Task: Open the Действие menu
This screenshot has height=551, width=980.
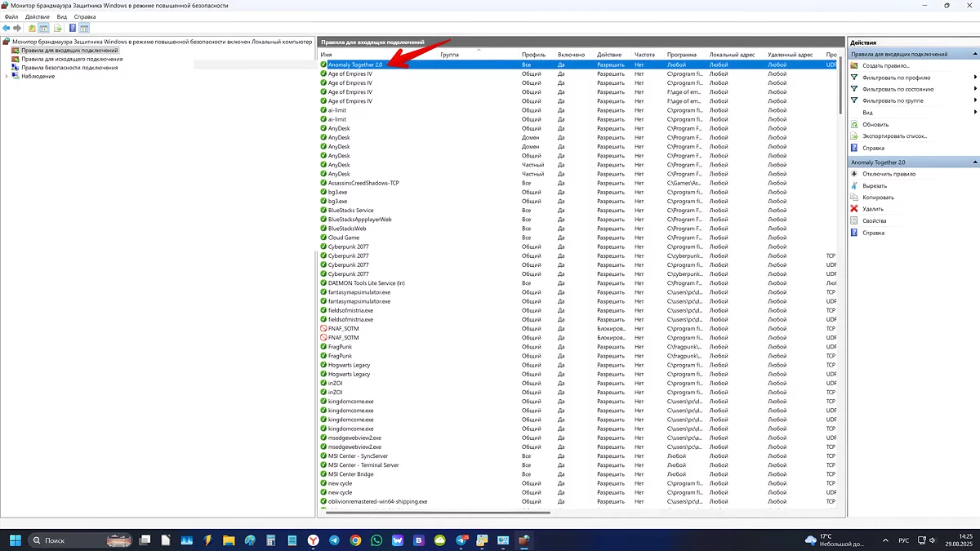Action: pos(37,16)
